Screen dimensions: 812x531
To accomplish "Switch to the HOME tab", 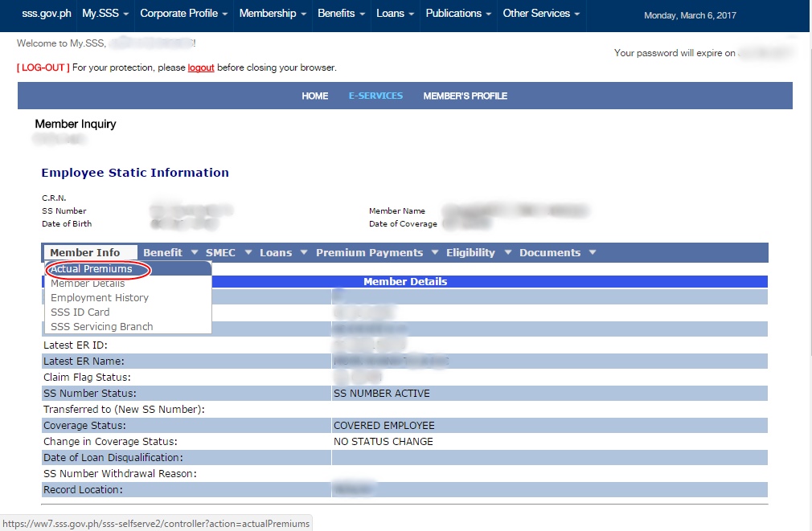I will click(x=315, y=96).
